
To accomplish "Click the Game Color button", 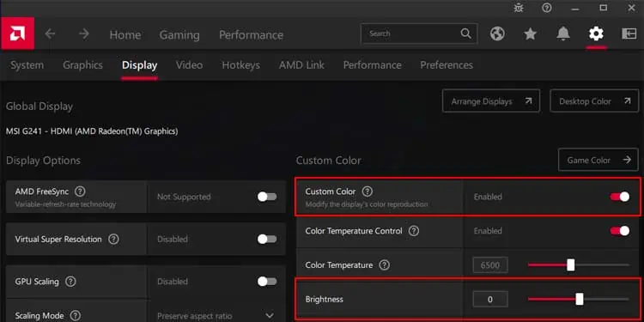I will point(598,160).
